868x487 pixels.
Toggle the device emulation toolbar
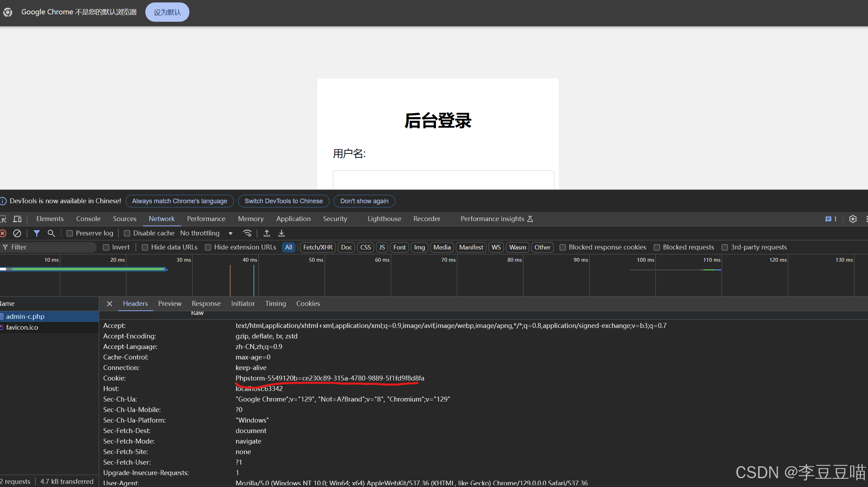click(17, 219)
